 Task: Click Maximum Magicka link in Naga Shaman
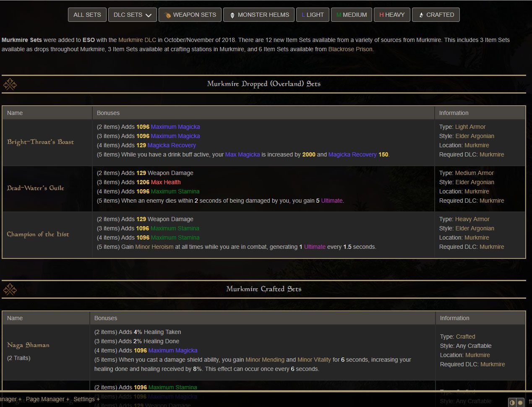[x=173, y=350]
